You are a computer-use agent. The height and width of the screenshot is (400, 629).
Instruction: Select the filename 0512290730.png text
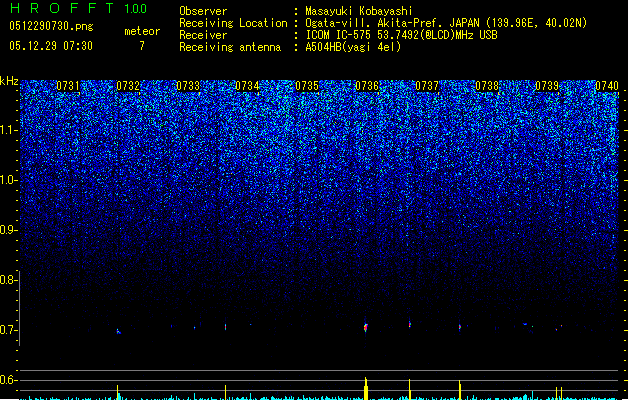click(51, 26)
